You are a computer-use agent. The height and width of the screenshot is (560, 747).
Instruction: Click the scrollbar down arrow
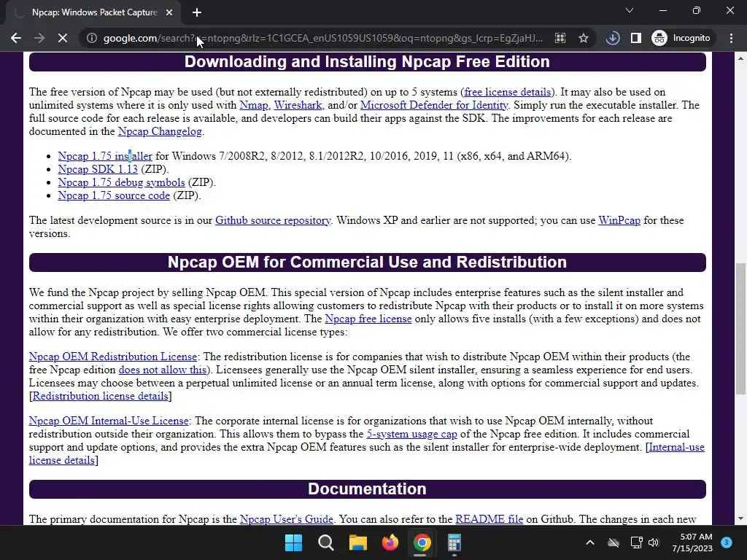click(x=740, y=518)
